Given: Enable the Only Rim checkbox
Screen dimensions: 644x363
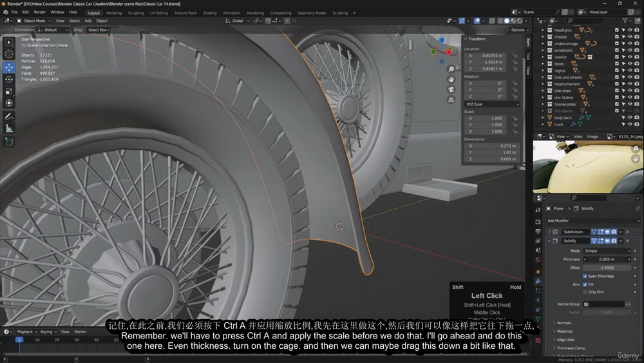Looking at the screenshot, I should pyautogui.click(x=585, y=292).
